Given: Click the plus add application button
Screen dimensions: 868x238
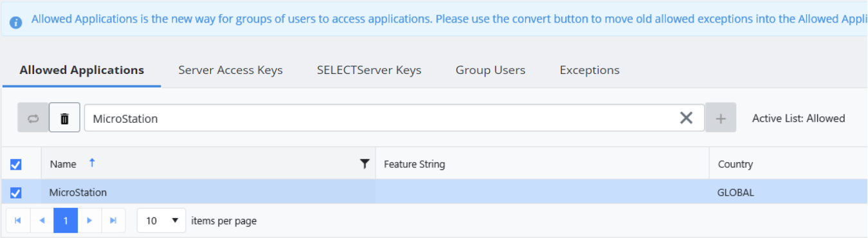Looking at the screenshot, I should [721, 118].
